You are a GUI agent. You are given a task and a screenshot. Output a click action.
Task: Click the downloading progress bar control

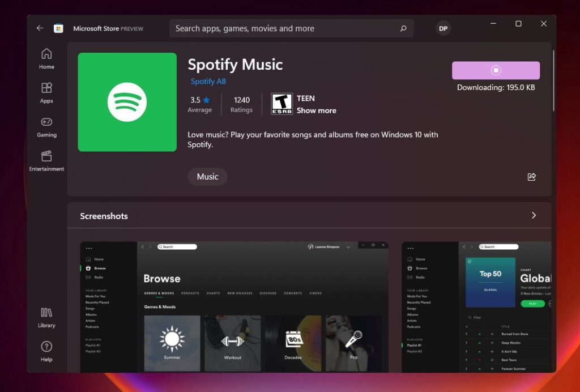496,70
